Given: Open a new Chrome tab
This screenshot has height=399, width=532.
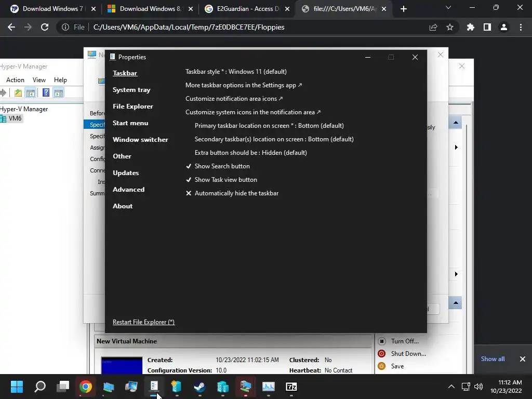Looking at the screenshot, I should 403,9.
